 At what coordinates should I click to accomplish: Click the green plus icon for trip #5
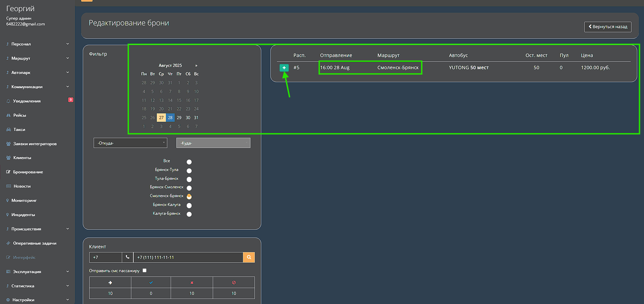coord(284,68)
